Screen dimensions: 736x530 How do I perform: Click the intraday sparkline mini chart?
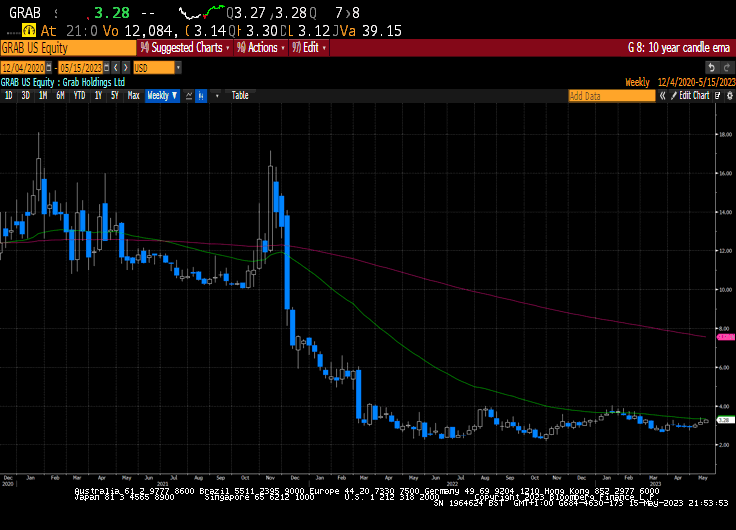point(202,12)
